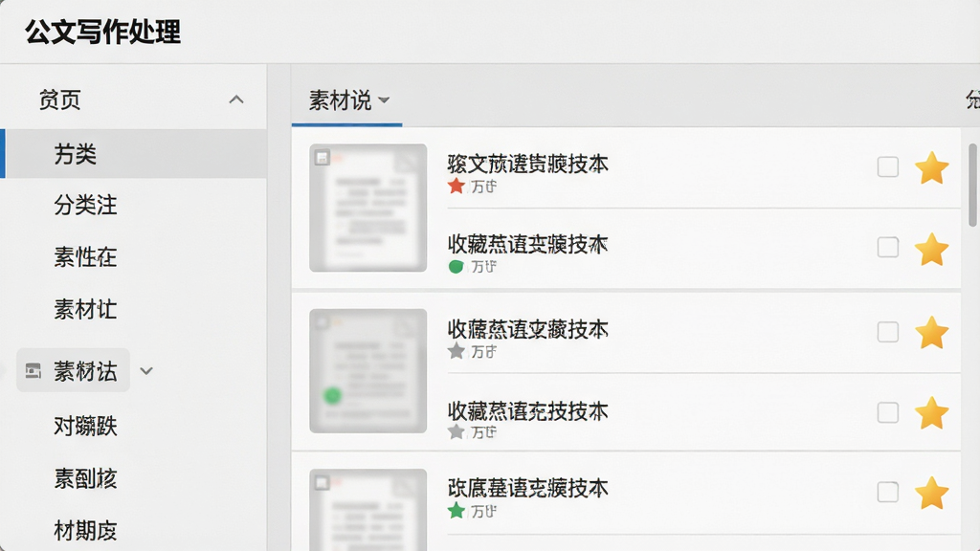Open 材期皮 in the sidebar
Viewport: 980px width, 551px height.
tap(85, 531)
